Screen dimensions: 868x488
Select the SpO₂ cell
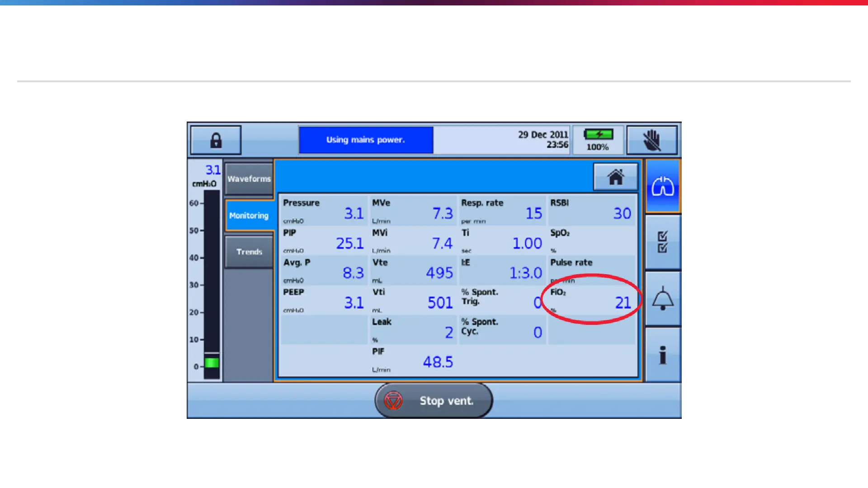pos(591,241)
